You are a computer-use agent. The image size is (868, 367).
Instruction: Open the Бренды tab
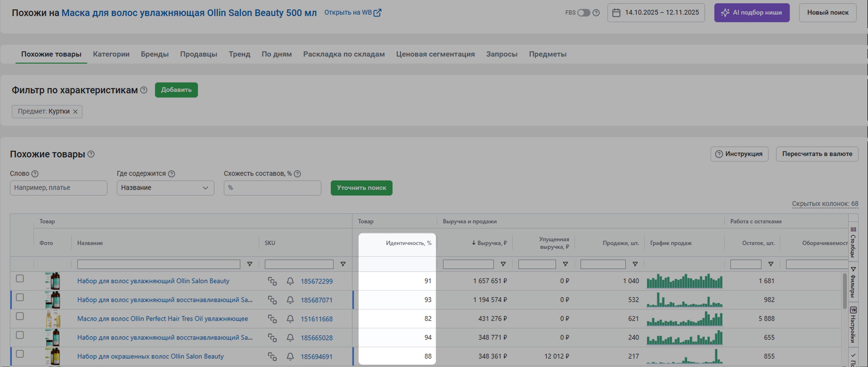click(x=155, y=54)
